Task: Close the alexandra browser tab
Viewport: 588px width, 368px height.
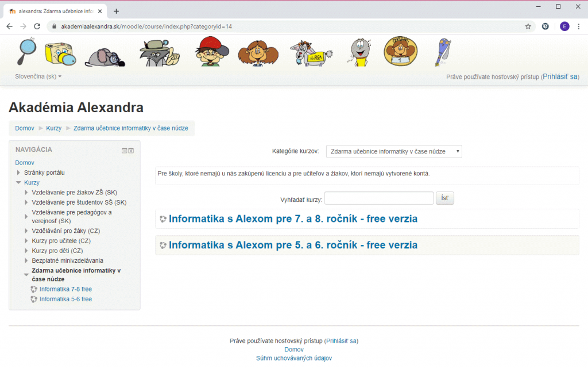Action: tap(100, 11)
